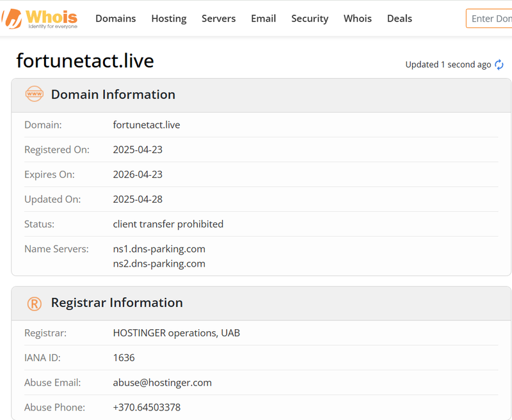Screen dimensions: 512x420
Task: Select status client transfer prohibited
Action: coord(168,224)
